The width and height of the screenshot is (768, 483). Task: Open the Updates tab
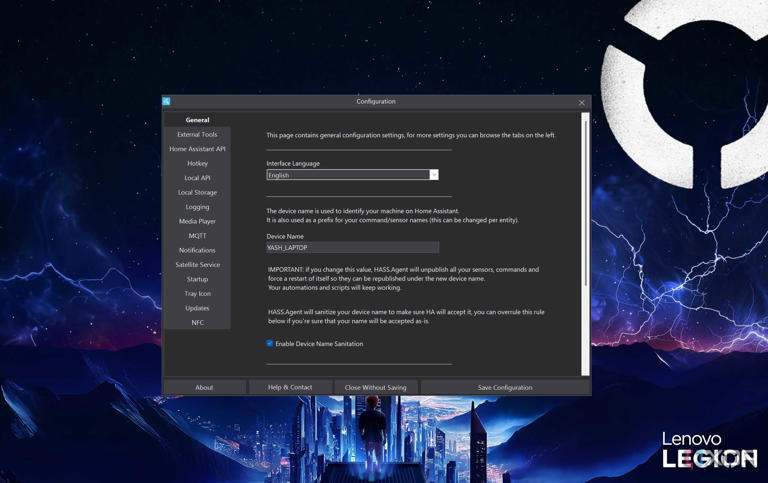(197, 308)
